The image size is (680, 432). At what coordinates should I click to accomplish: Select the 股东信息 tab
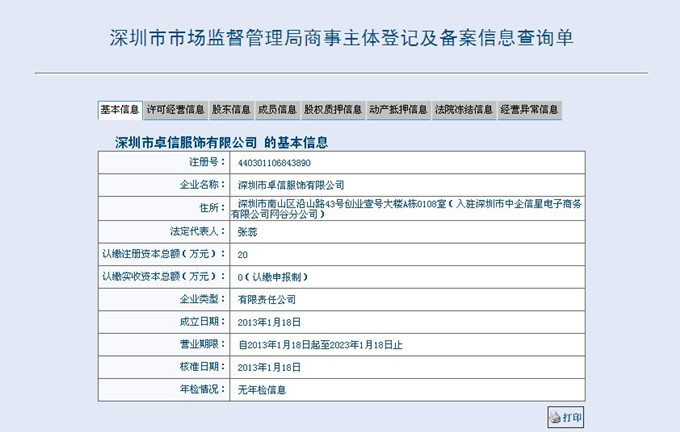click(x=231, y=110)
